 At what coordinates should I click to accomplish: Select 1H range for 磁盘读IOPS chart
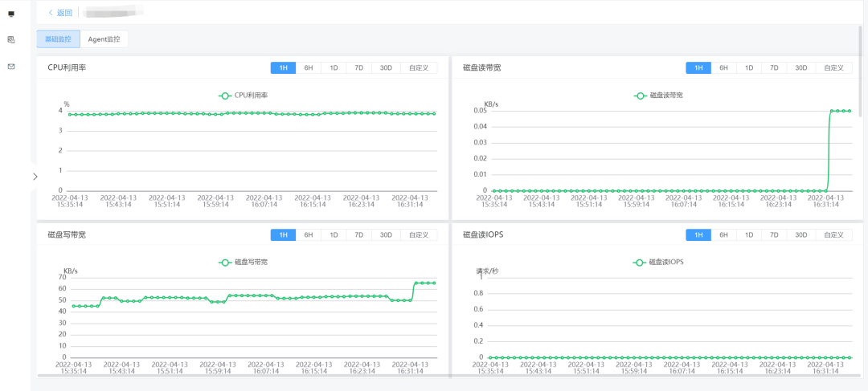[698, 234]
